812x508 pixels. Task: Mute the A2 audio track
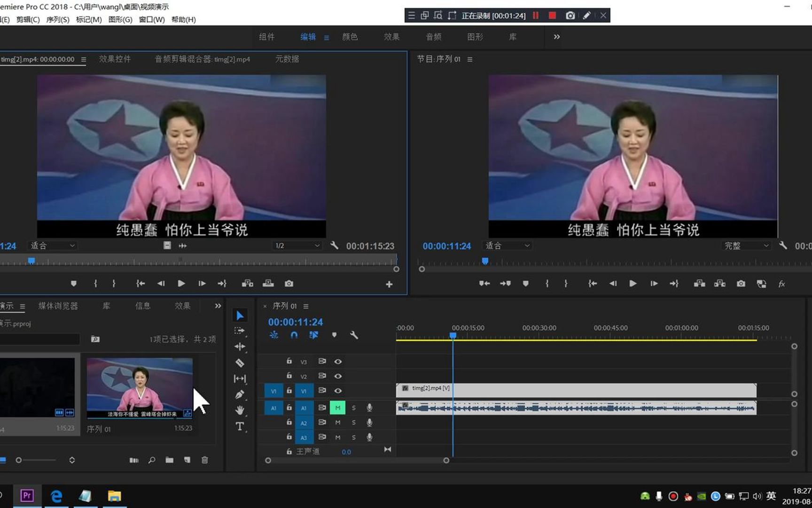[x=337, y=423]
